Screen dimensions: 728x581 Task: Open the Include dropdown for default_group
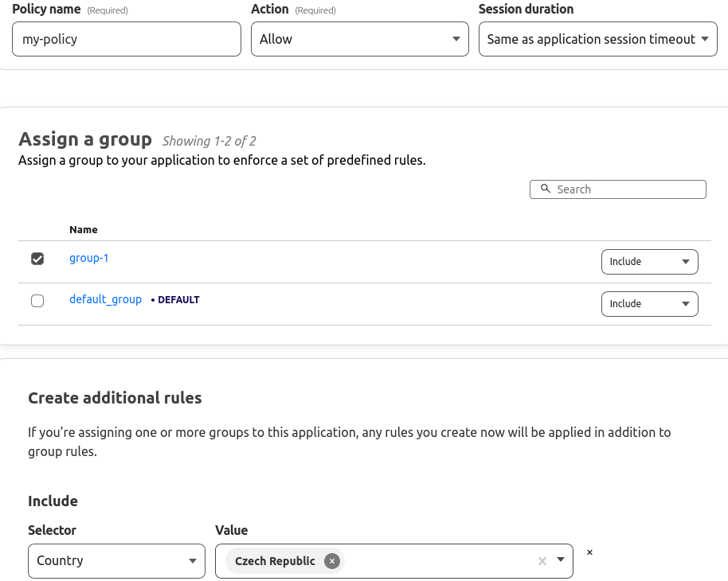tap(649, 304)
